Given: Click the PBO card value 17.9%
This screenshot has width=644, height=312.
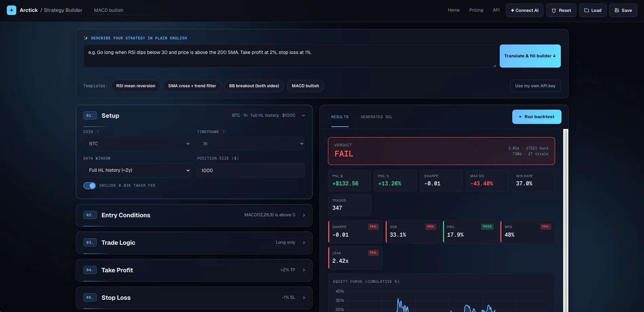Looking at the screenshot, I should click(x=455, y=235).
